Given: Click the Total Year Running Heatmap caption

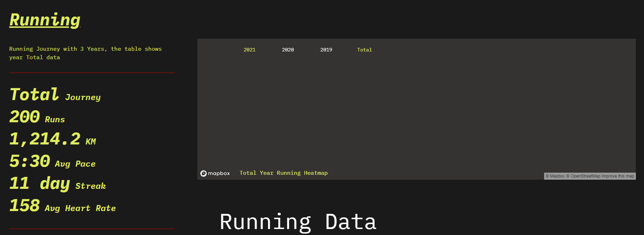Looking at the screenshot, I should click(x=284, y=173).
